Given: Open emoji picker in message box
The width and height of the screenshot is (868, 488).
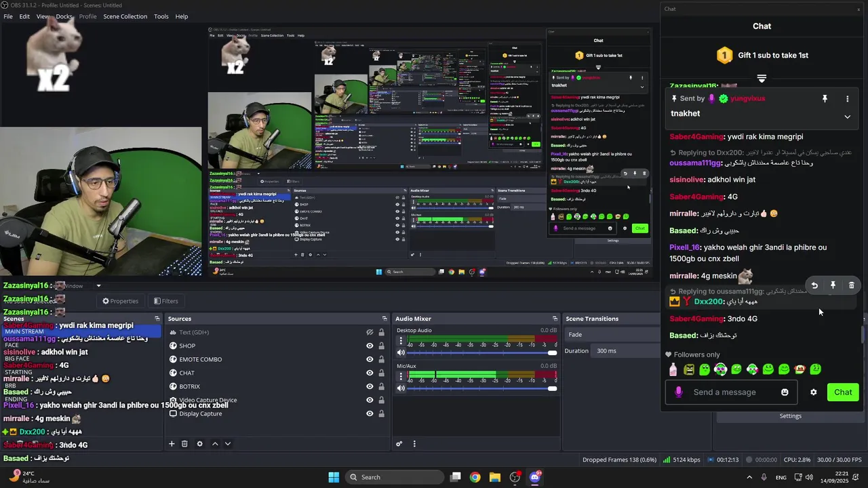Looking at the screenshot, I should click(x=785, y=392).
